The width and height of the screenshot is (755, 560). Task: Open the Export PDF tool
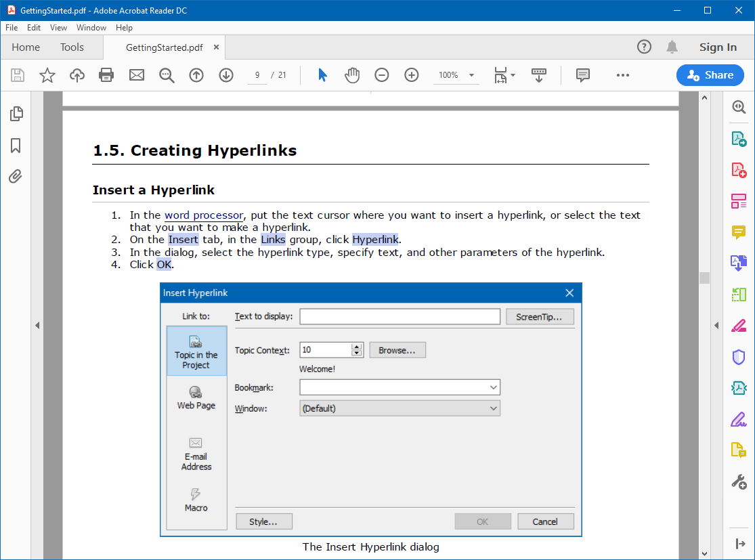coord(739,138)
